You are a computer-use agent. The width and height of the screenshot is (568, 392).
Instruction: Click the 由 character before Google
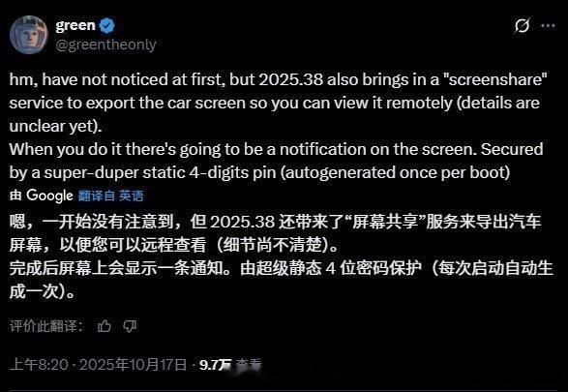tap(15, 196)
